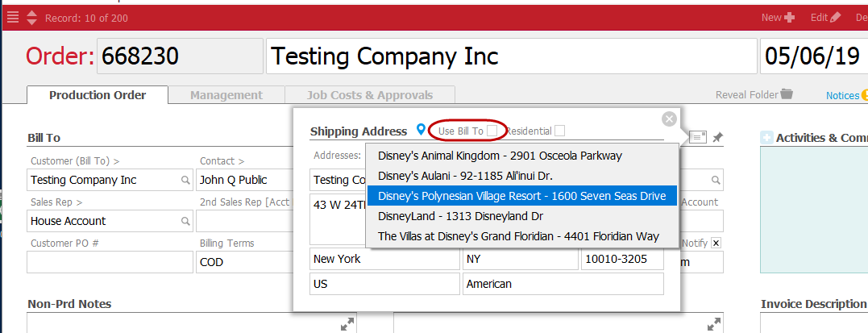This screenshot has width=868, height=333.
Task: Switch to Production Order tab
Action: [x=98, y=95]
